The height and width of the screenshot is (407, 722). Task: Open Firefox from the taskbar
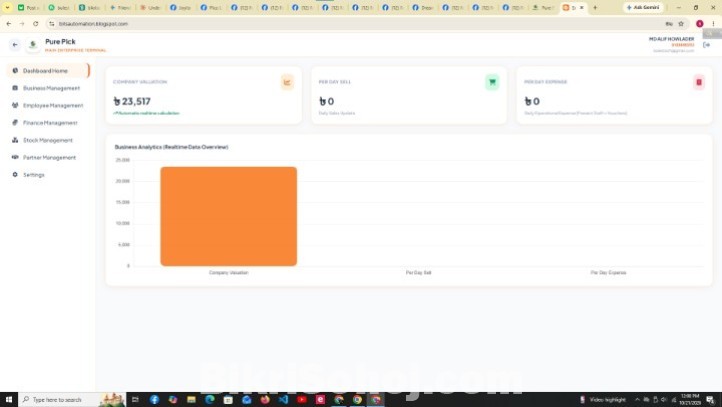tap(265, 400)
